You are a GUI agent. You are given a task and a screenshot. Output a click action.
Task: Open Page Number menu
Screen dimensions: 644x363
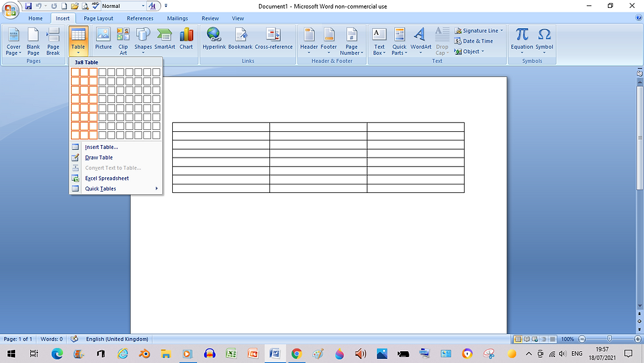352,41
